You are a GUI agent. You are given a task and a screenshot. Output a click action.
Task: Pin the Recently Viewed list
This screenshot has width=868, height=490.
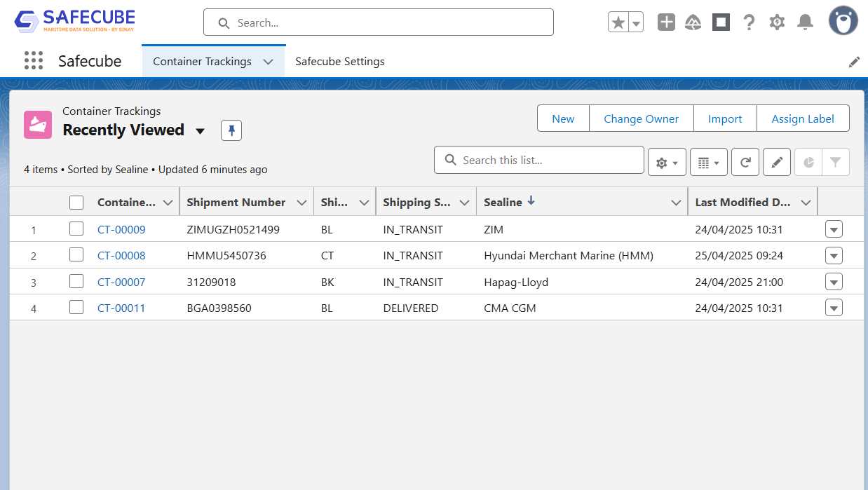point(231,130)
